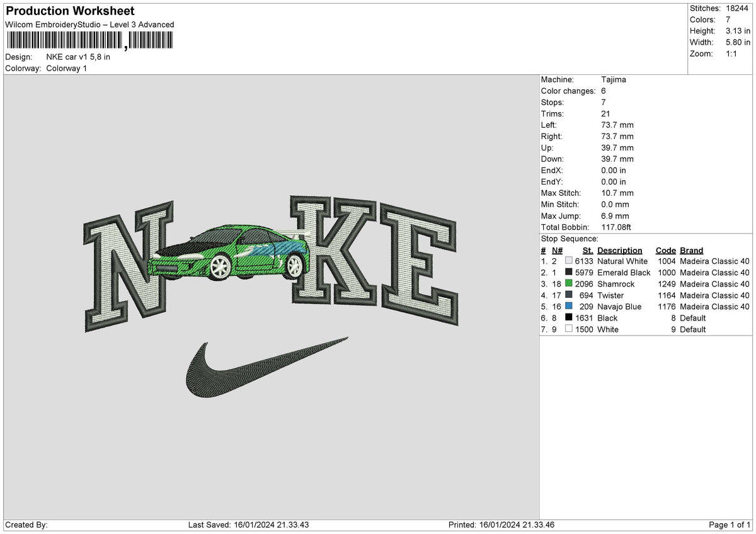Click the EndX value in the machine info
This screenshot has height=534, width=756.
[614, 171]
